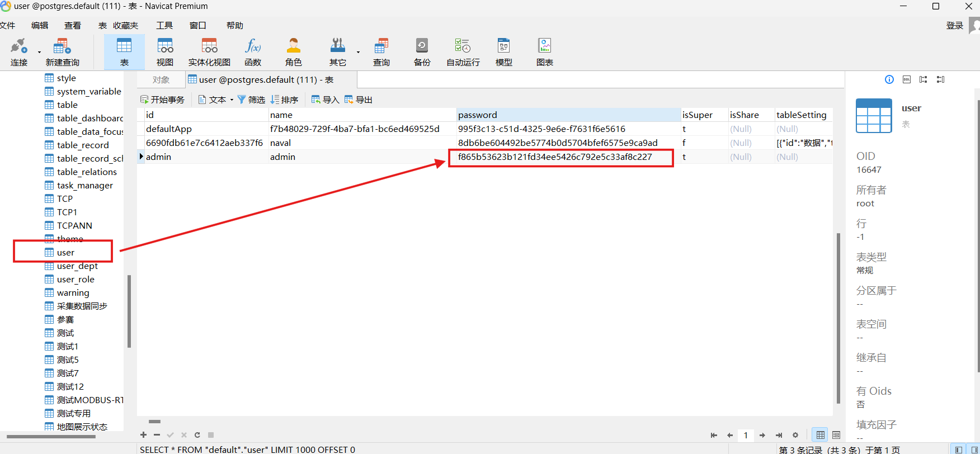
Task: Expand the Text (文本) dropdown
Action: [232, 100]
